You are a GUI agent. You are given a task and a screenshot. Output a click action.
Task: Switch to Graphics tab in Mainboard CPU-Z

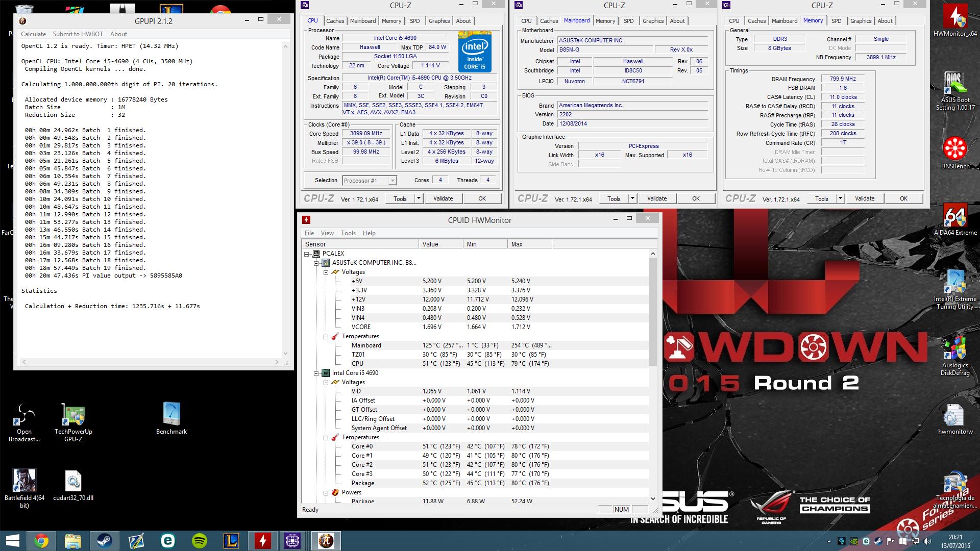pos(653,21)
